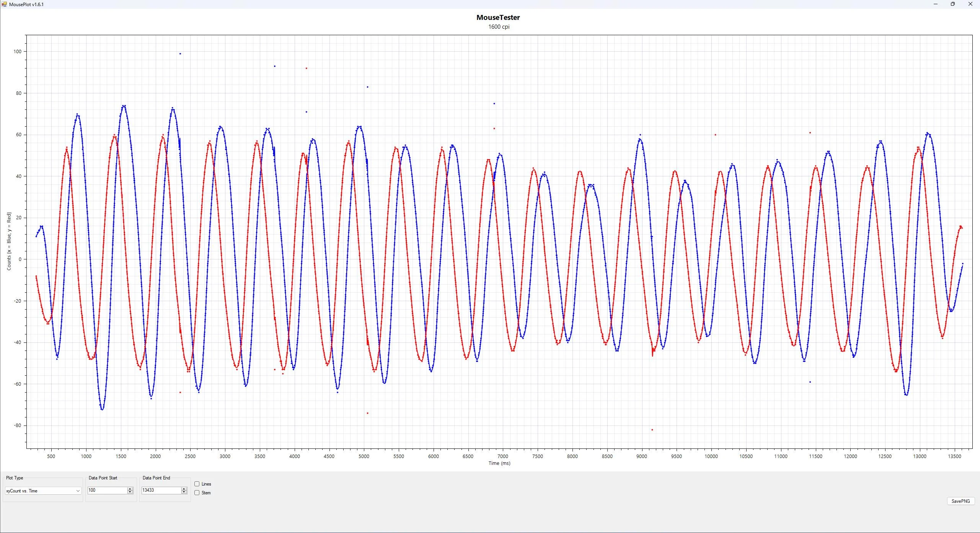Viewport: 980px width, 533px height.
Task: Enable the Lines checkbox
Action: 197,484
